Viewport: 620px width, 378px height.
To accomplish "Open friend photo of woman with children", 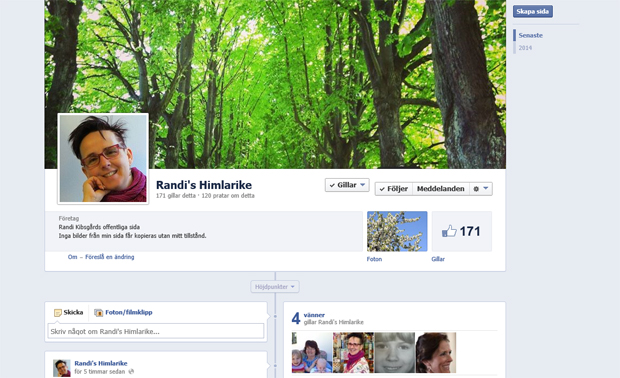I will 312,353.
